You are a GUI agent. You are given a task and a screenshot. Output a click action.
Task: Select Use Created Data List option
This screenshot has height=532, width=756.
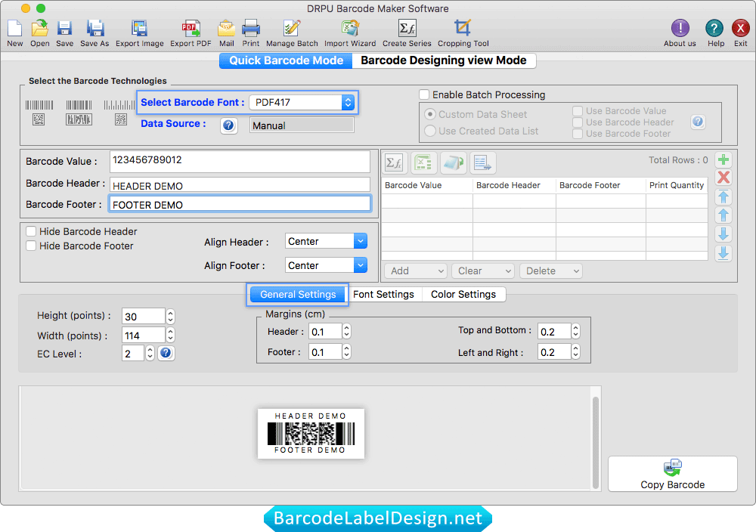pyautogui.click(x=430, y=131)
